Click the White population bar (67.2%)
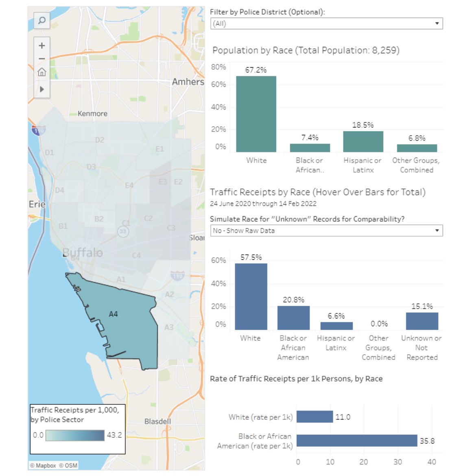 [x=256, y=114]
